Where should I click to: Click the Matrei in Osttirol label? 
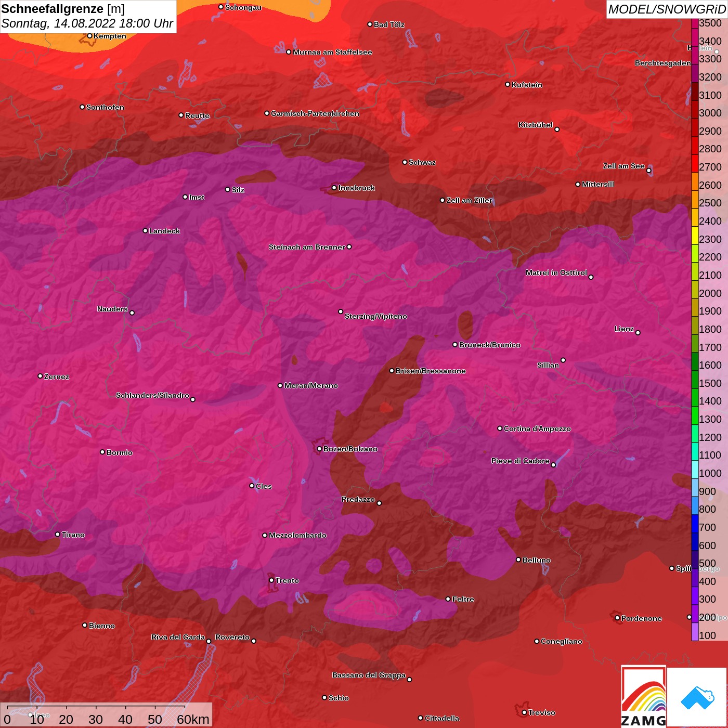[x=556, y=272]
